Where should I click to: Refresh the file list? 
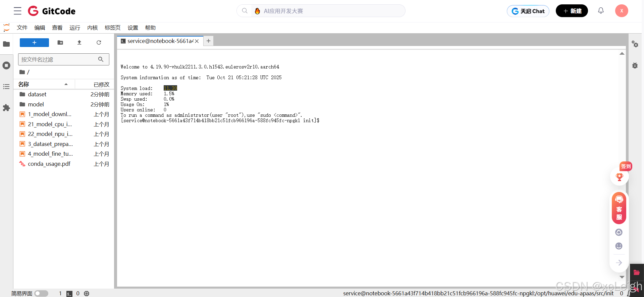(99, 43)
